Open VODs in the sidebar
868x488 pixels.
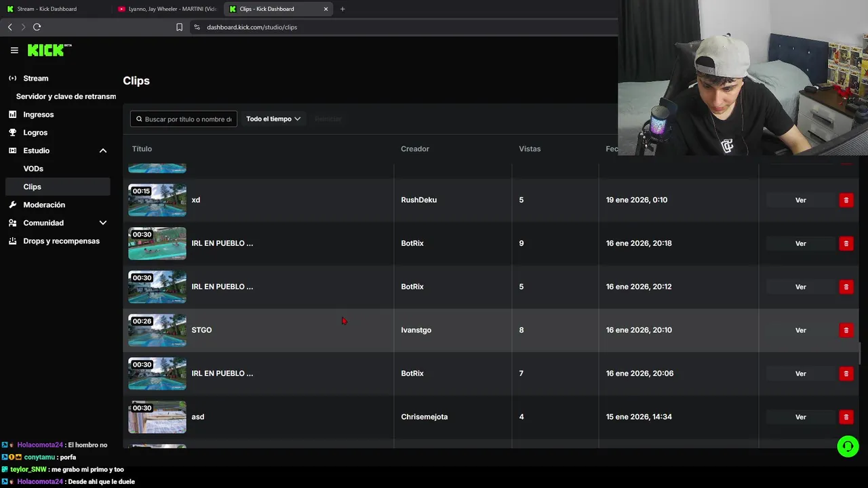point(33,169)
